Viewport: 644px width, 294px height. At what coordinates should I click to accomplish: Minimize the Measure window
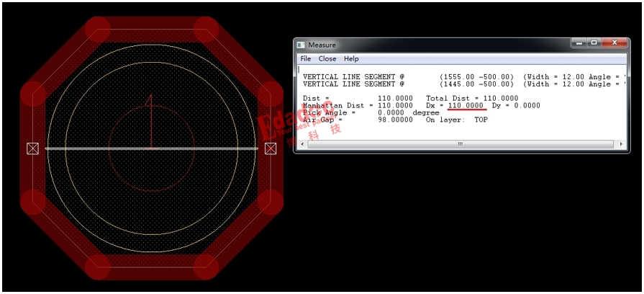coord(579,43)
